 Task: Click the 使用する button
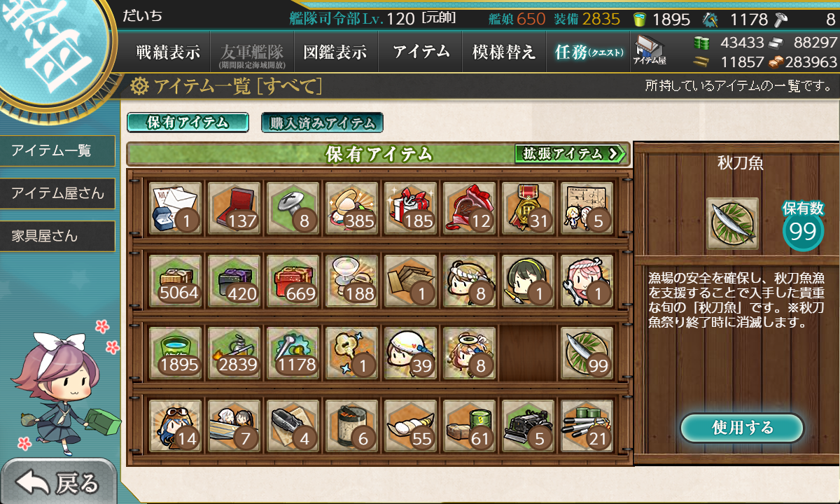[742, 428]
